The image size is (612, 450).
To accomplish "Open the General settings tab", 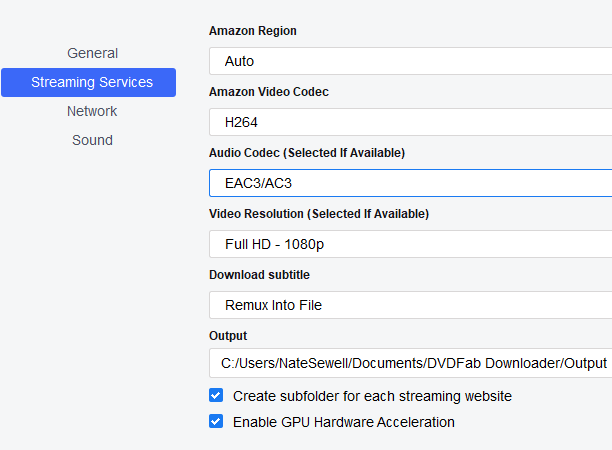I will [x=92, y=53].
